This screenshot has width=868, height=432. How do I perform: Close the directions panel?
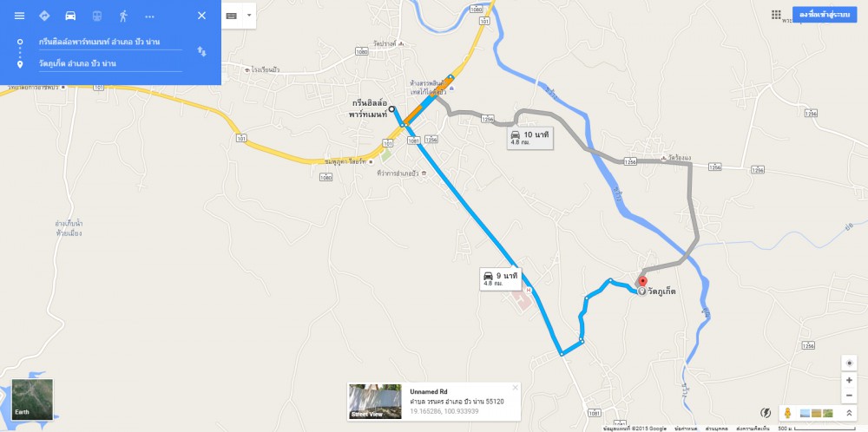point(201,16)
